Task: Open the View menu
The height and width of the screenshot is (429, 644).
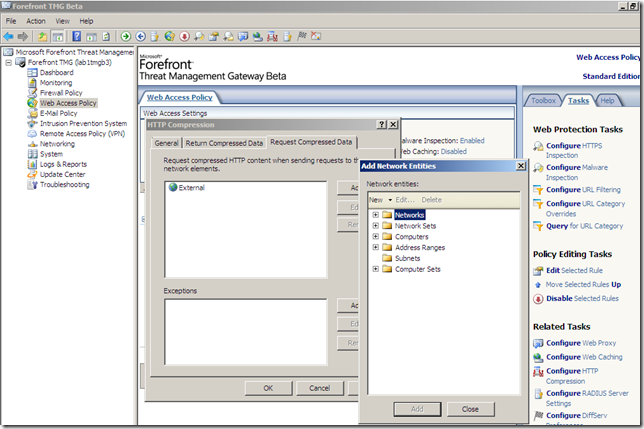Action: point(62,21)
